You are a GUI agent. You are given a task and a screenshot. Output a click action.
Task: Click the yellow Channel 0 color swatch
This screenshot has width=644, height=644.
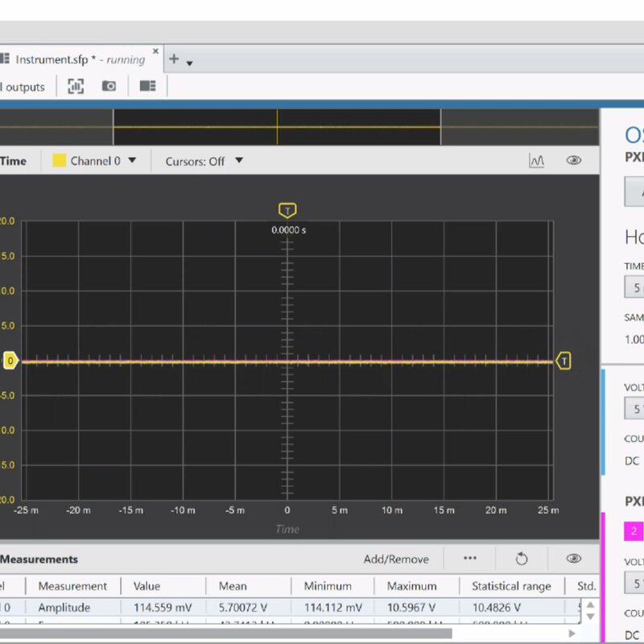coord(60,160)
